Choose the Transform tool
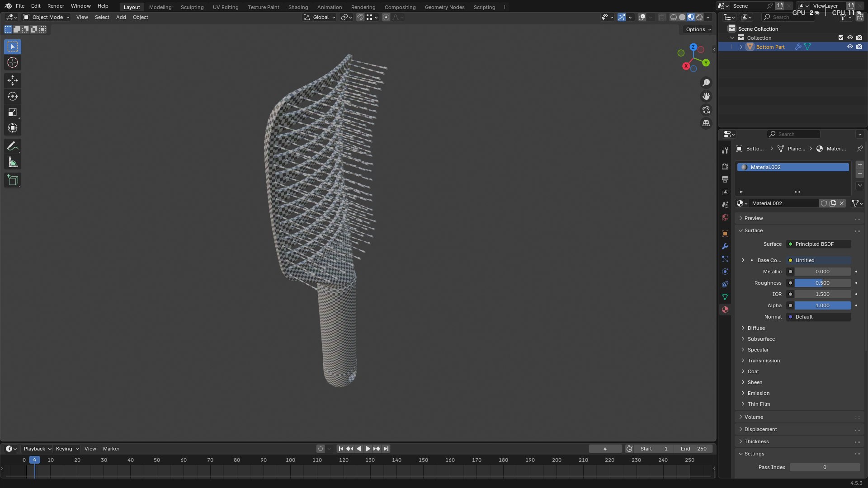This screenshot has width=868, height=488. click(x=13, y=128)
